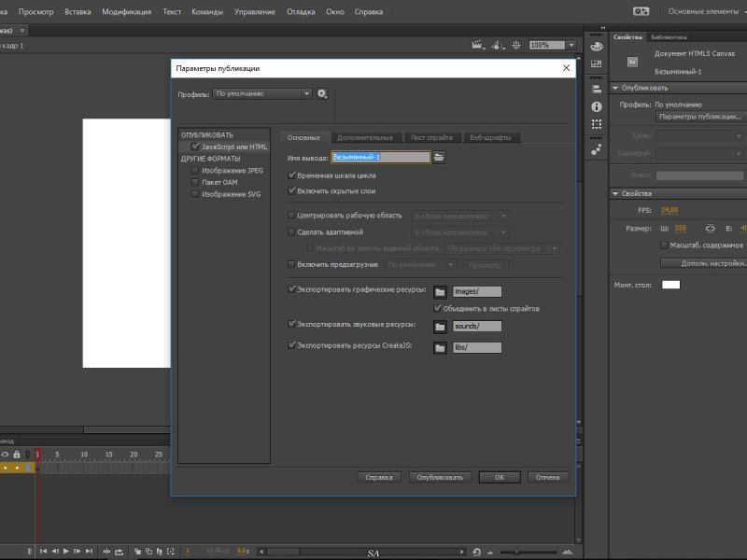Check the Сделать адаптивной checkbox
This screenshot has width=747, height=560.
coord(291,231)
